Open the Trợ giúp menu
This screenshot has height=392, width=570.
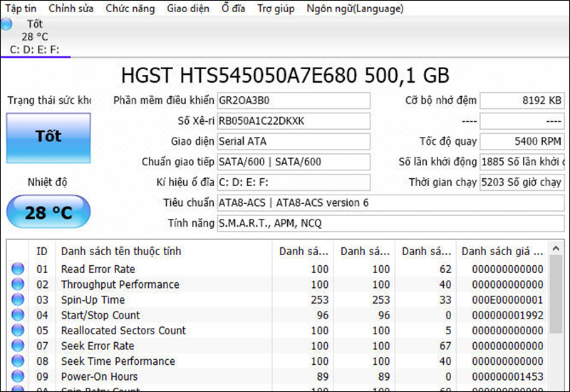pos(276,9)
